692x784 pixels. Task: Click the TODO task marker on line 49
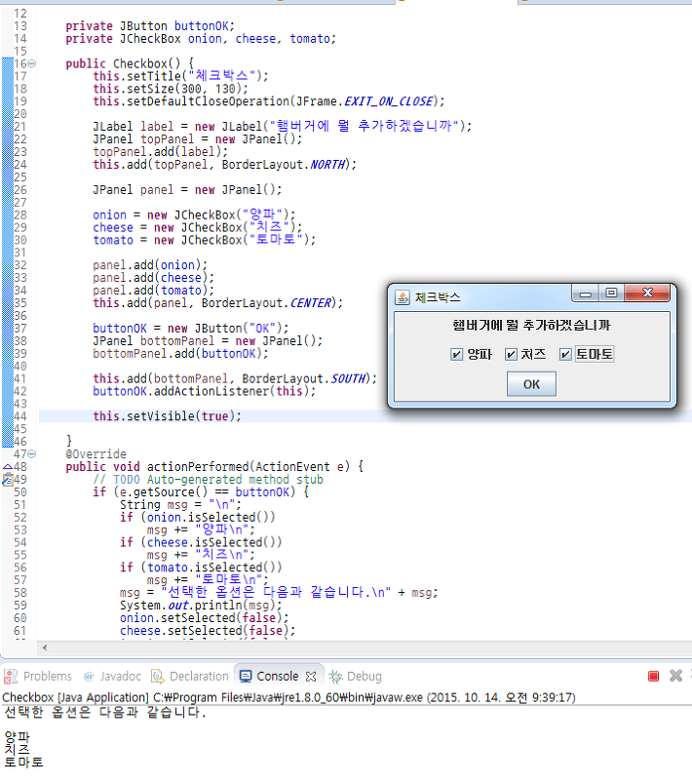(8, 480)
